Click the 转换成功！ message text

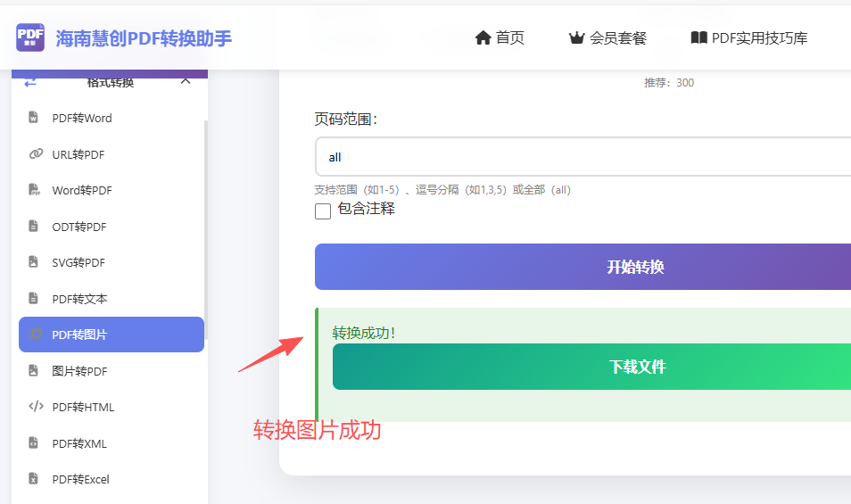coord(364,333)
